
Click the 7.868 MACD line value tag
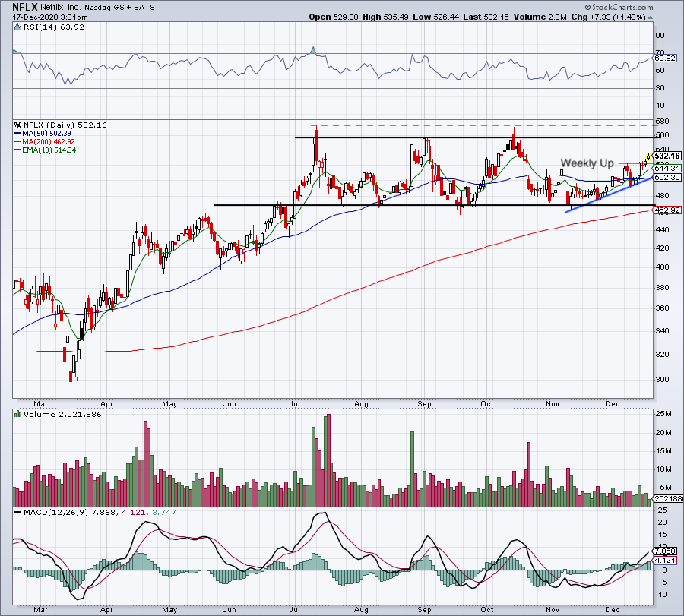[x=665, y=551]
